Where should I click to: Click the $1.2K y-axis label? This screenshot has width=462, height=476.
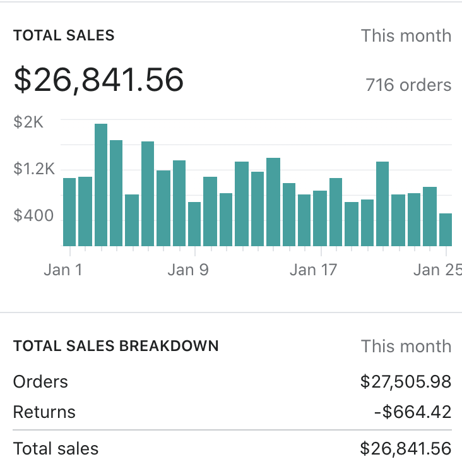(x=34, y=169)
